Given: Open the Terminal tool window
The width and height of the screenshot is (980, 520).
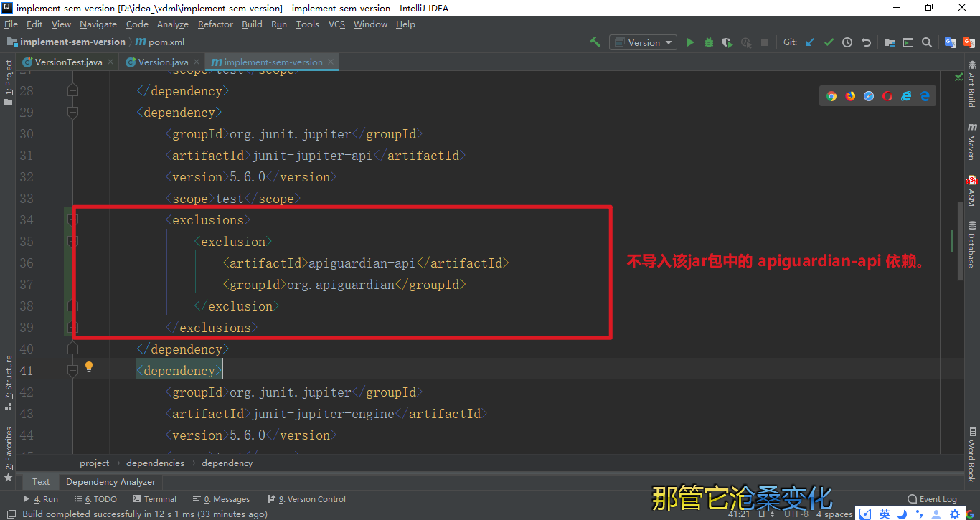Looking at the screenshot, I should 154,499.
